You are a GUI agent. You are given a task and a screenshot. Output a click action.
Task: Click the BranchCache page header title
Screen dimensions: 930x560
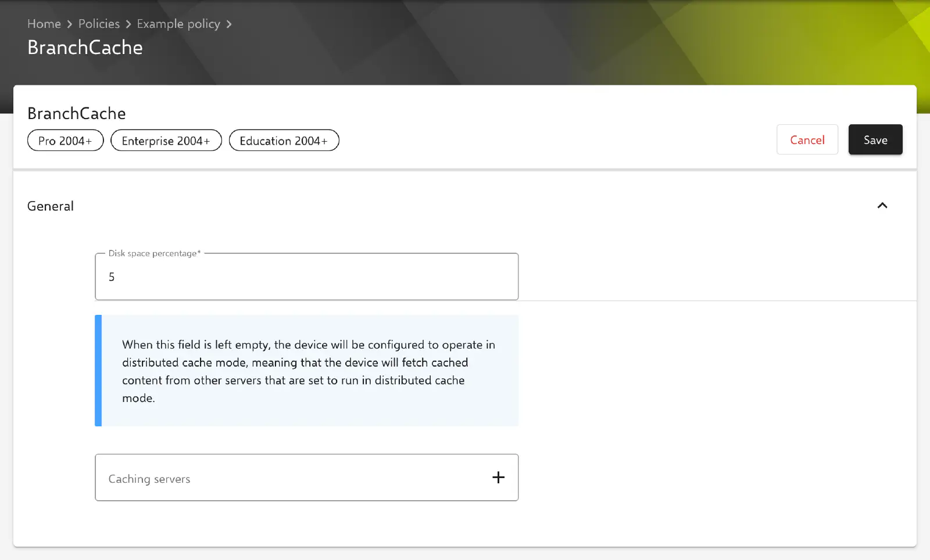[85, 48]
